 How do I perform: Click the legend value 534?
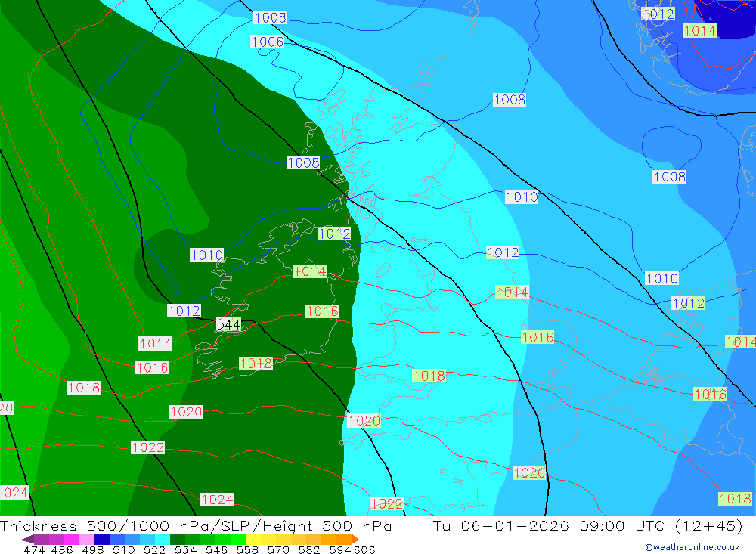(x=185, y=549)
